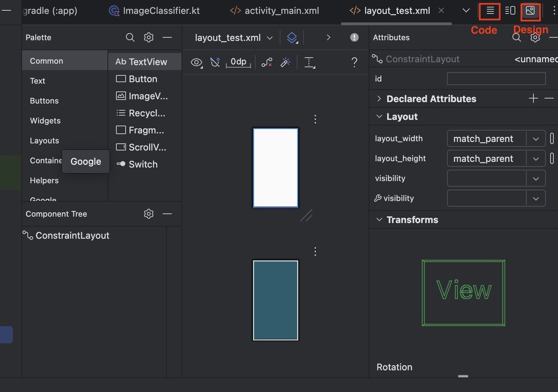The width and height of the screenshot is (558, 392).
Task: Search the Palette panel
Action: 130,38
